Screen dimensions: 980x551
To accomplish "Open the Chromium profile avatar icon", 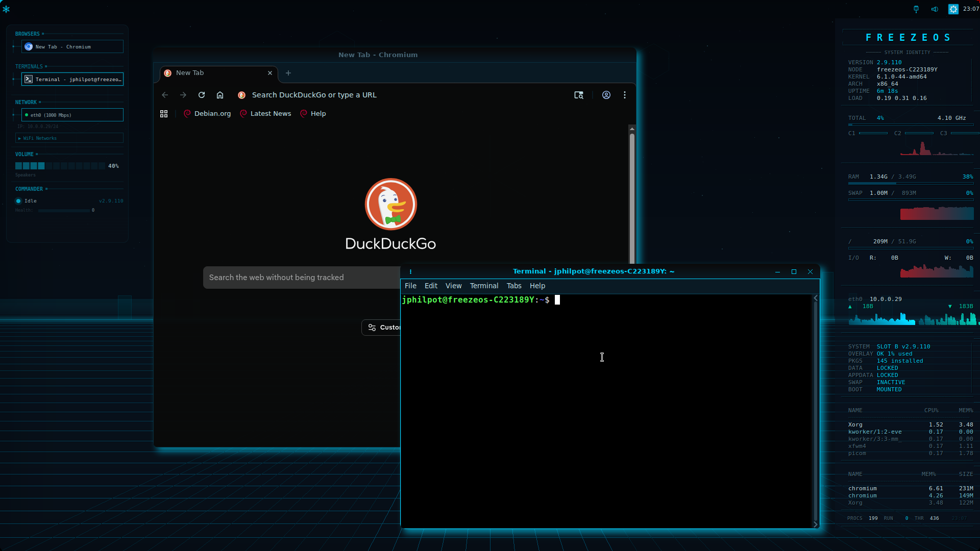I will (x=606, y=95).
